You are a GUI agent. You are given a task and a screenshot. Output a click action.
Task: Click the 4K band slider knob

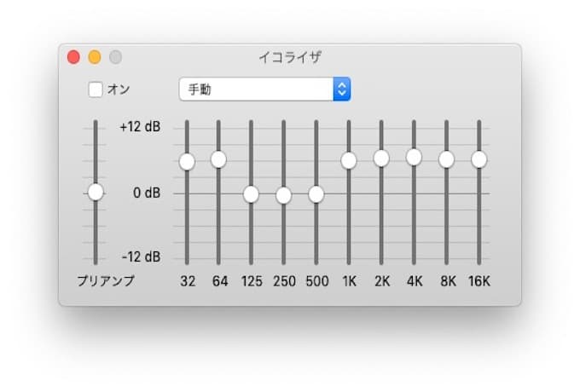click(414, 157)
